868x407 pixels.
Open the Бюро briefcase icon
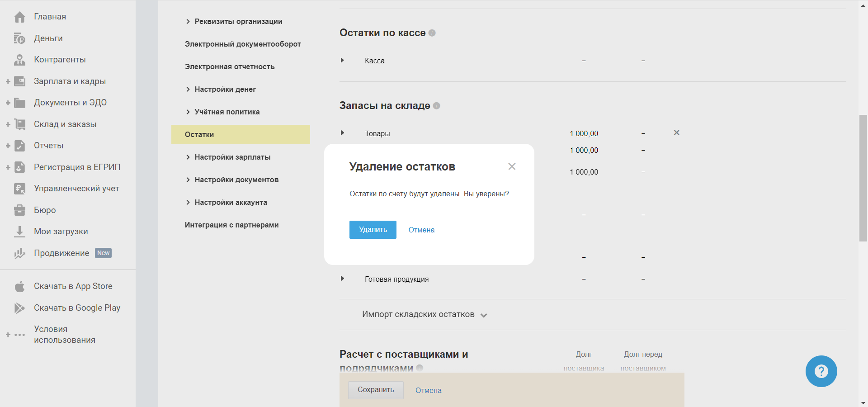19,210
